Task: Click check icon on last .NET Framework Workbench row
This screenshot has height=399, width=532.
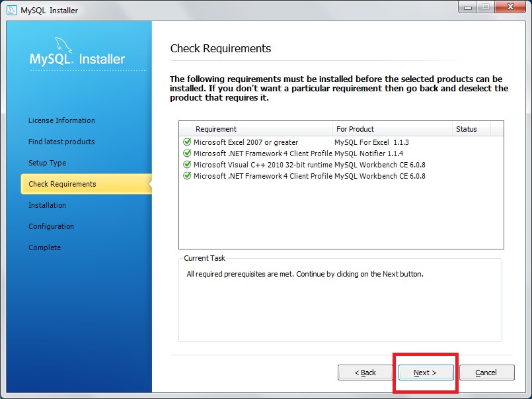Action: [187, 176]
